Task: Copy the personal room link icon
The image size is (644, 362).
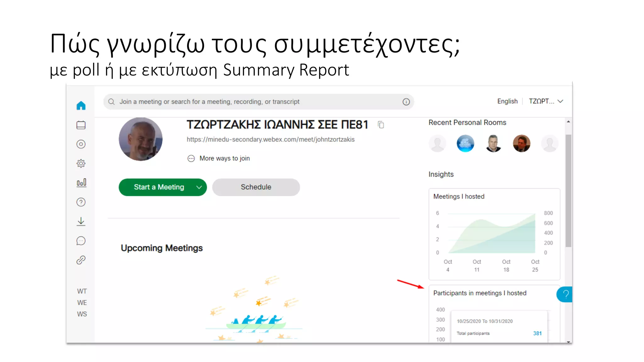Action: tap(381, 125)
